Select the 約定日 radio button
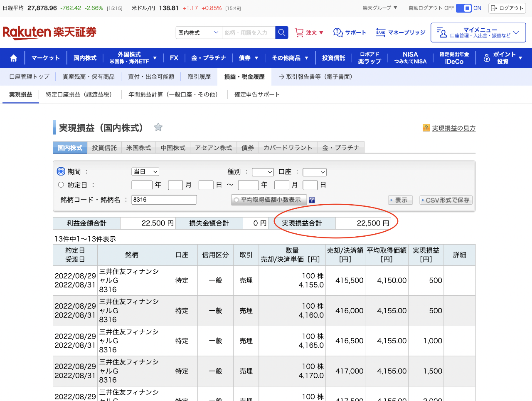532x401 pixels. tap(61, 185)
